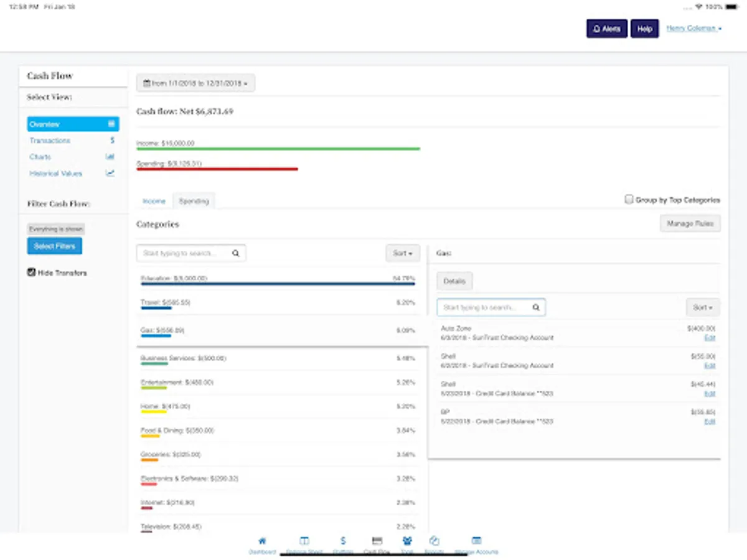Open the Sort dropdown above the categories list
Image resolution: width=747 pixels, height=560 pixels.
point(403,253)
